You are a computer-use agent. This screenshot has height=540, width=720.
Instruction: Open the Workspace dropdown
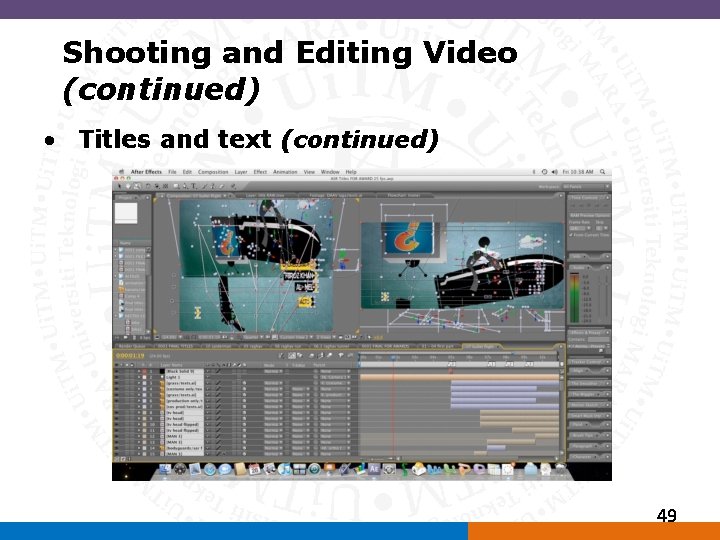(585, 186)
